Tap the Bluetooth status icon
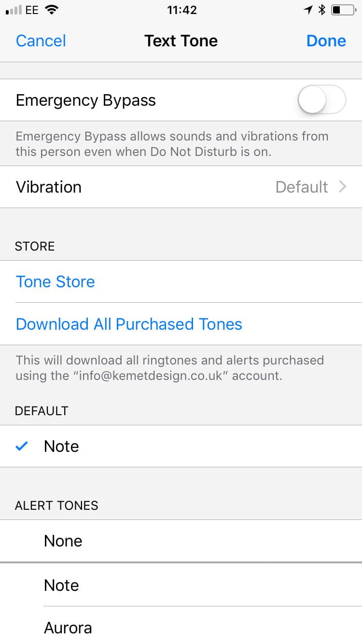This screenshot has width=362, height=644. click(322, 10)
